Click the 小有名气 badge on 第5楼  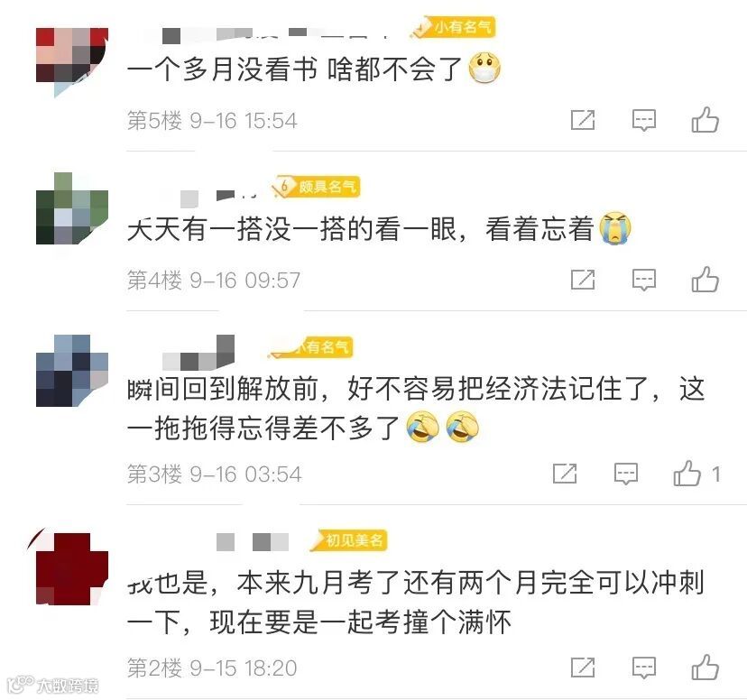pos(454,27)
